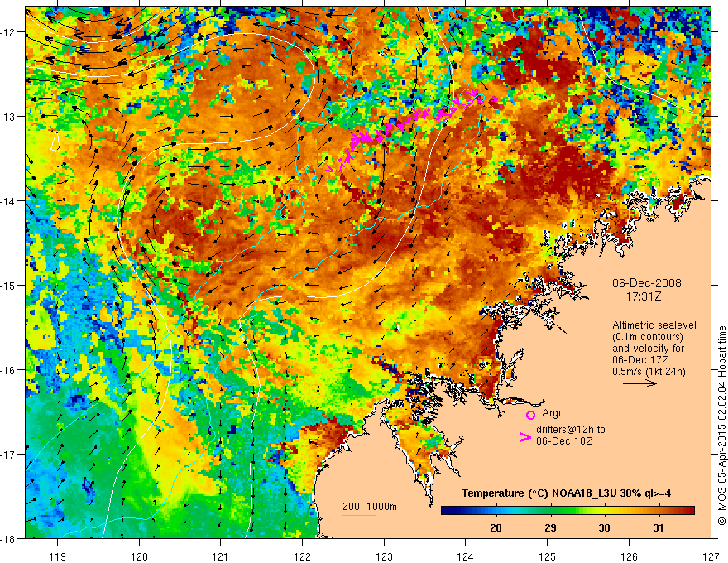This screenshot has width=728, height=563.
Task: Click the 119 longitude axis label
Action: (x=58, y=556)
